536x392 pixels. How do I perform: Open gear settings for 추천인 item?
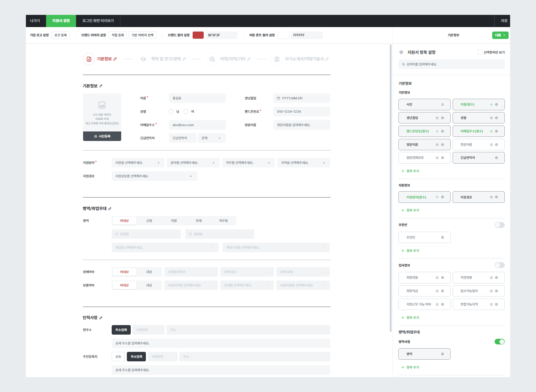click(x=442, y=237)
